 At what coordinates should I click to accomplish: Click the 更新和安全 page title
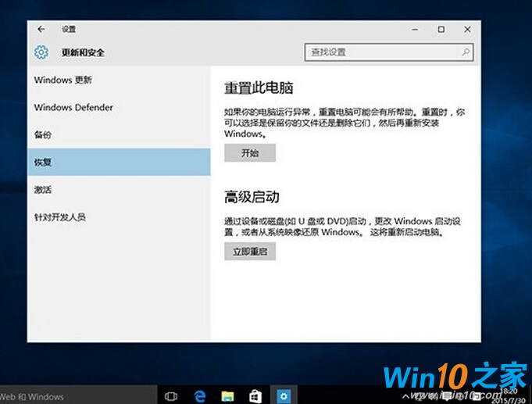[83, 52]
